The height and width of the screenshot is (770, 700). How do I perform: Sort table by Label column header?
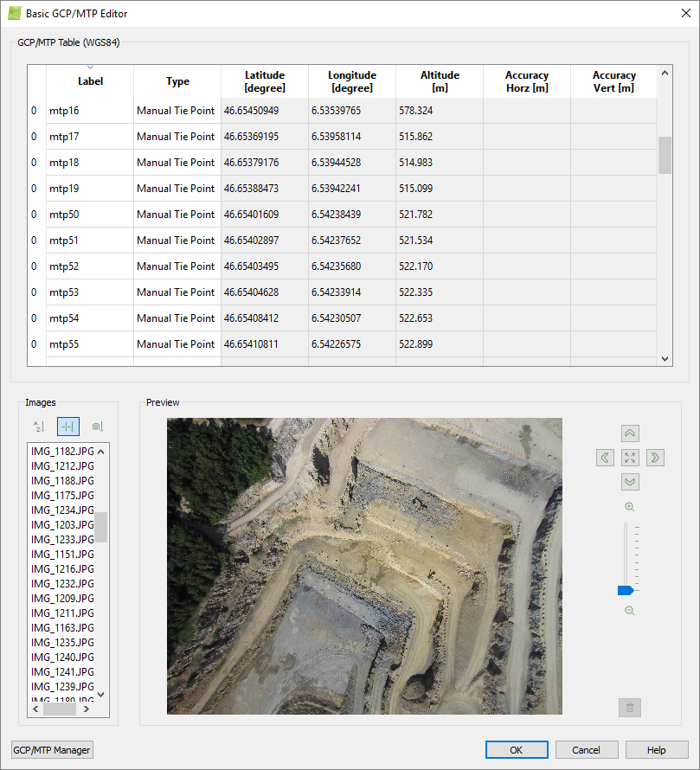pos(90,81)
